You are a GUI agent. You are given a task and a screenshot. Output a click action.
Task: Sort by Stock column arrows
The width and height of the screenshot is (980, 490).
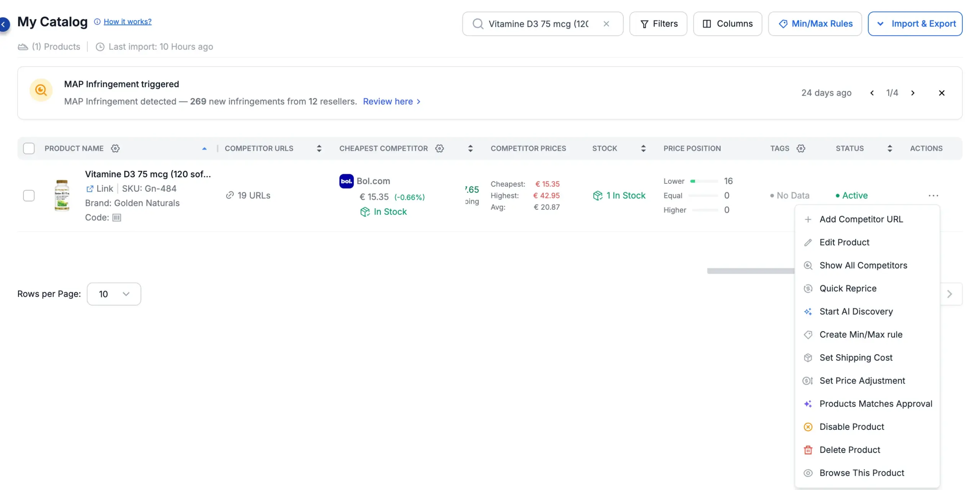tap(643, 148)
